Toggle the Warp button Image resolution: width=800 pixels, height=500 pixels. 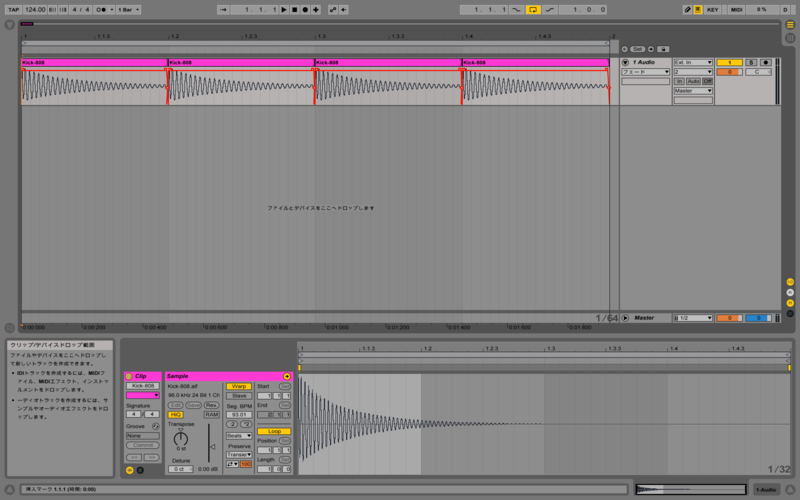point(239,386)
